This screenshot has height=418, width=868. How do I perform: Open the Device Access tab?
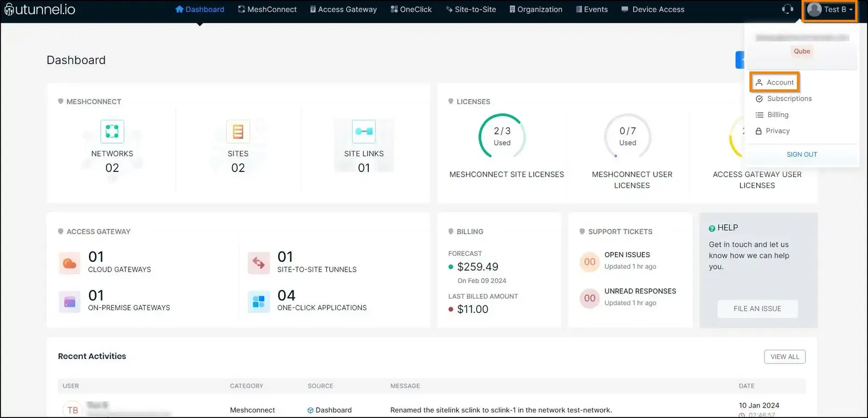[x=653, y=9]
